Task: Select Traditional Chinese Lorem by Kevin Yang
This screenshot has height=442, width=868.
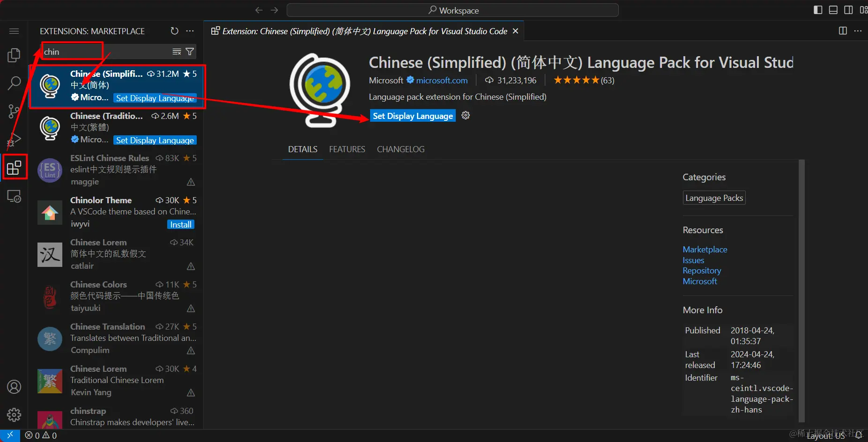Action: [x=116, y=382]
